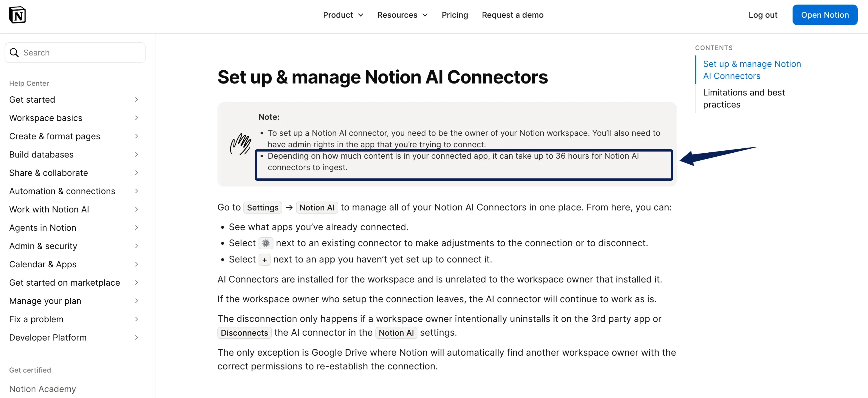Expand Developer Platform section
This screenshot has width=868, height=398.
74,337
